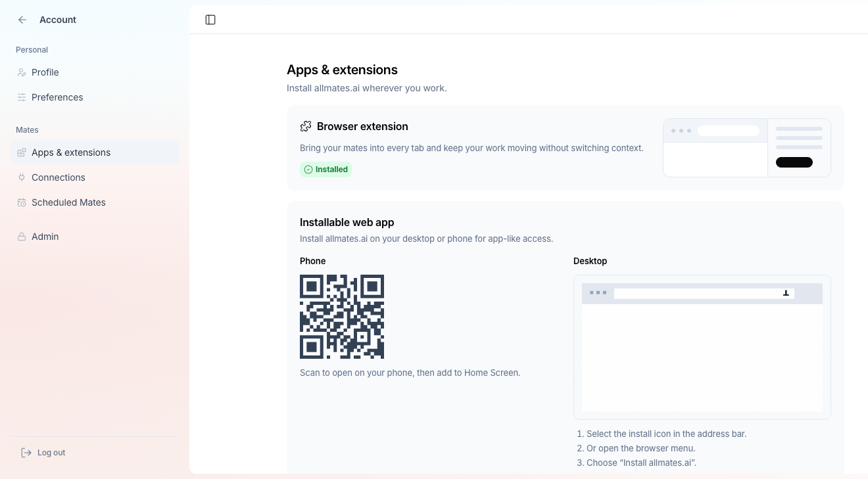Click the address bar in Desktop illustration
The width and height of the screenshot is (868, 479).
pos(704,294)
